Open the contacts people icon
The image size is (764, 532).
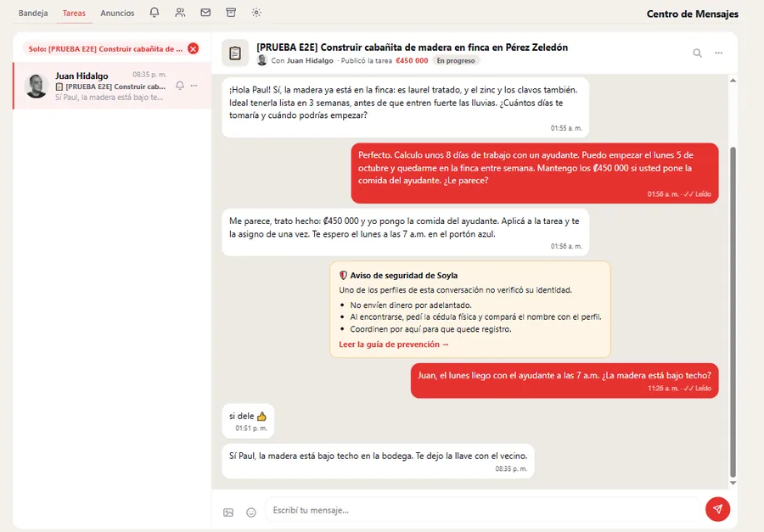[x=180, y=13]
